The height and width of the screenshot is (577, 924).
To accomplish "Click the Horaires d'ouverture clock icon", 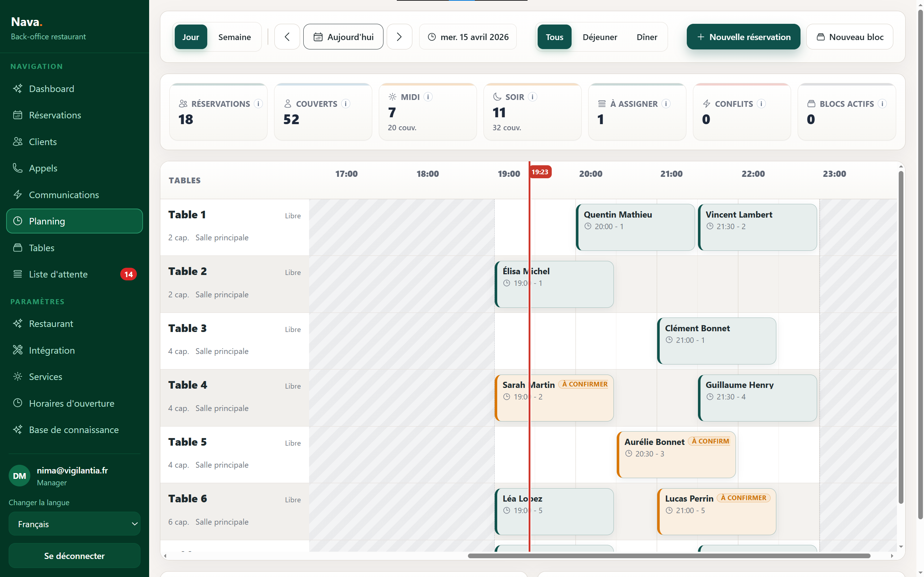I will click(x=18, y=403).
